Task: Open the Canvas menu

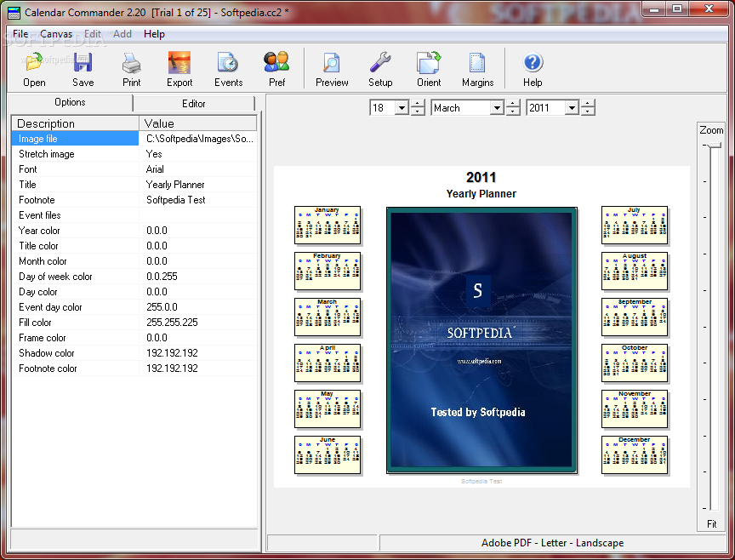Action: [56, 34]
